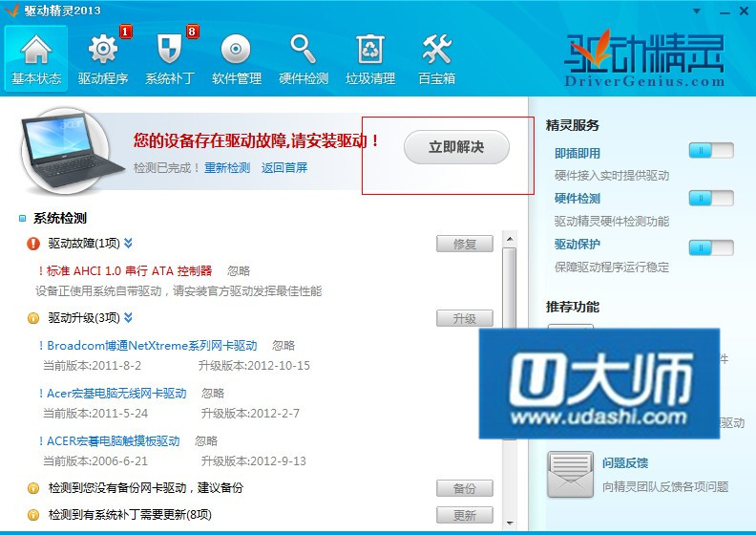Image resolution: width=756 pixels, height=535 pixels.
Task: Toggle the 硬件检测 service switch
Action: pos(710,198)
